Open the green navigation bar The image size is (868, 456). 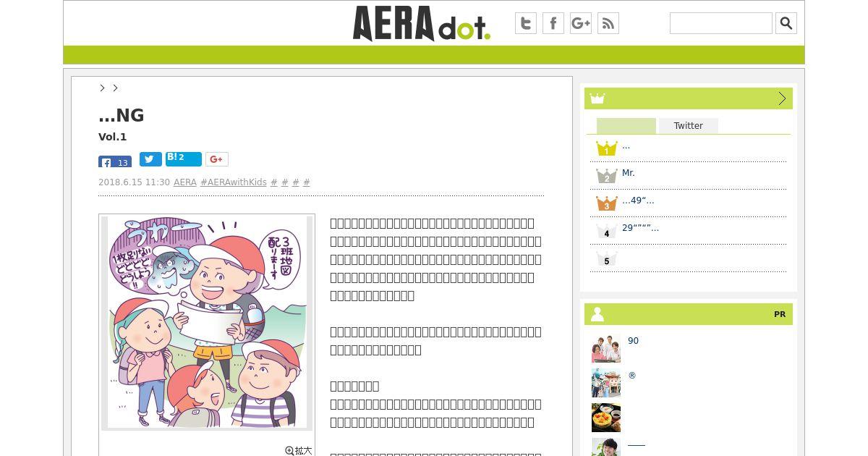(434, 55)
